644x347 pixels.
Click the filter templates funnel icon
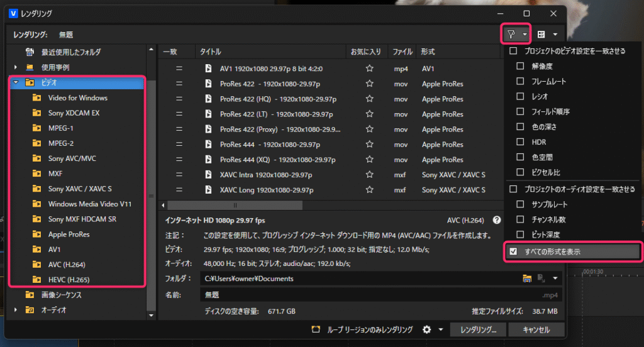[x=511, y=34]
